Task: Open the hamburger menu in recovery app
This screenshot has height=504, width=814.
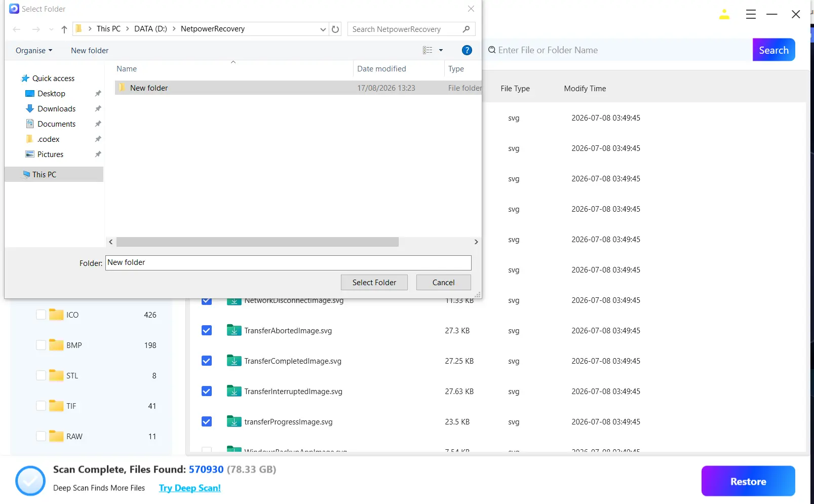Action: coord(751,14)
